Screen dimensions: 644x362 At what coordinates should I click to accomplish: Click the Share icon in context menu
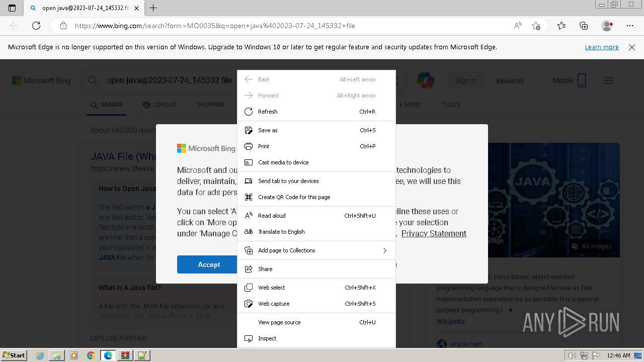[248, 269]
